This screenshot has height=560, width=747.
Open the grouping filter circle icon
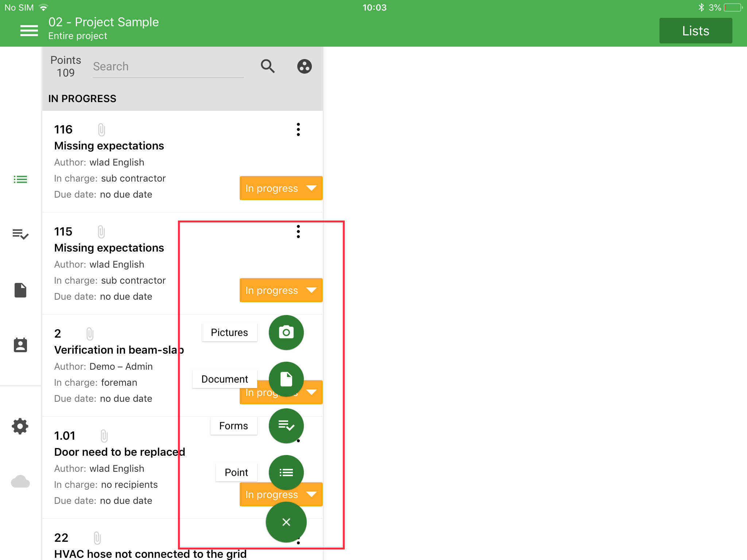(x=304, y=66)
